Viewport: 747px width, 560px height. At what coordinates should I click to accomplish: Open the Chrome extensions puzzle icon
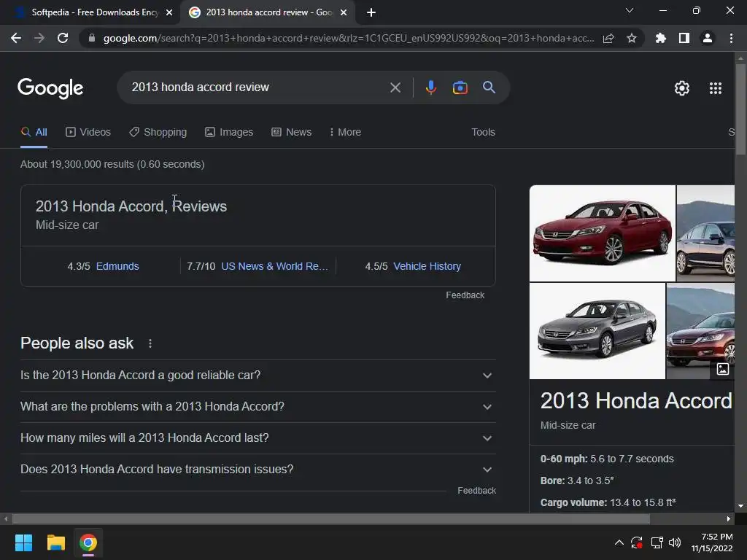point(661,38)
